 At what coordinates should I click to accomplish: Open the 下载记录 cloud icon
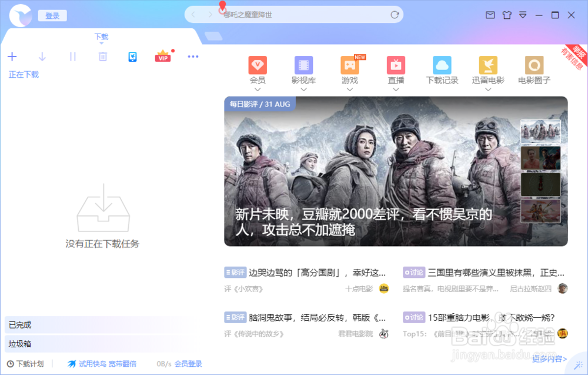tap(442, 65)
